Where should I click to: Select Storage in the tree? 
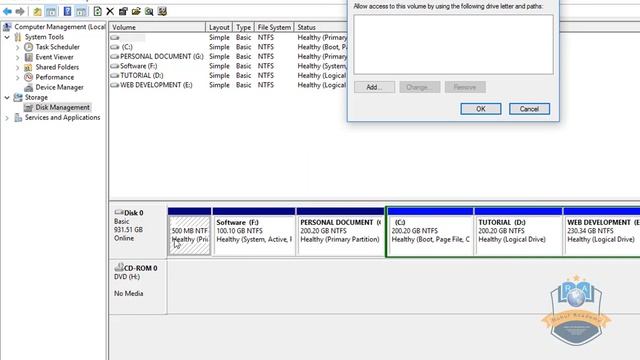pyautogui.click(x=36, y=98)
